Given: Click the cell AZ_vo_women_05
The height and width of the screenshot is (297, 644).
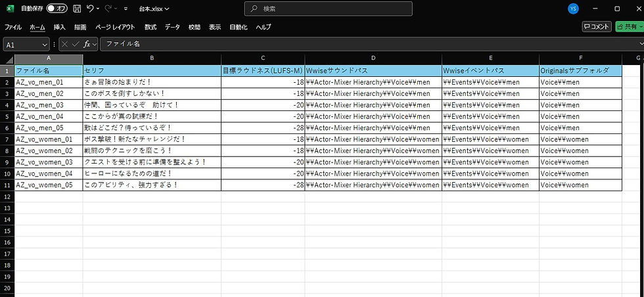Looking at the screenshot, I should coord(49,185).
